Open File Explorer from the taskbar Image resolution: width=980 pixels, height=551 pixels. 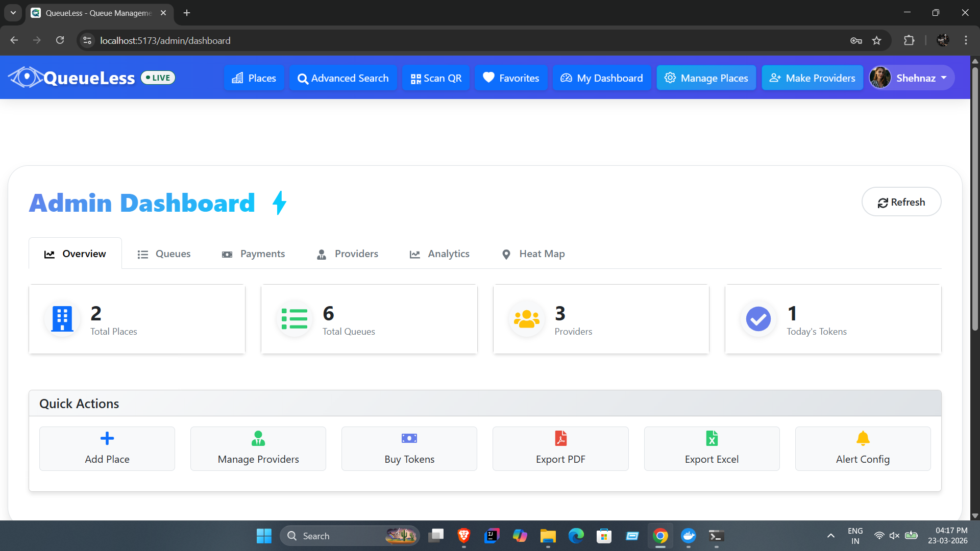tap(548, 536)
